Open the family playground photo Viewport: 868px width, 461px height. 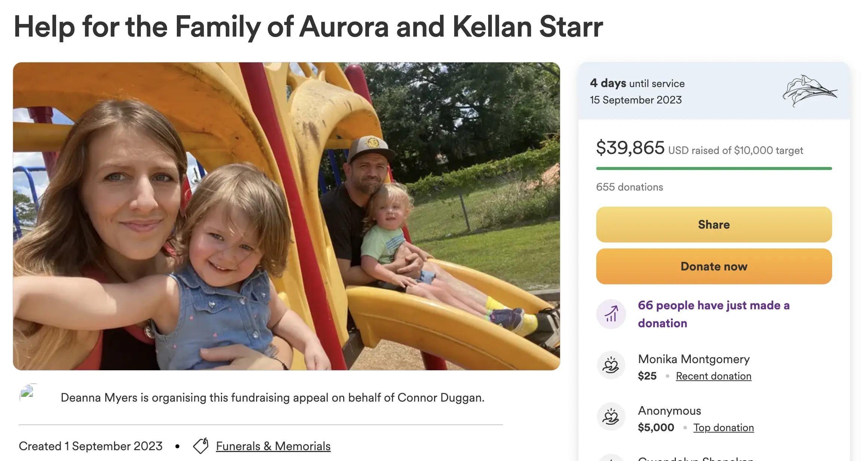point(286,216)
